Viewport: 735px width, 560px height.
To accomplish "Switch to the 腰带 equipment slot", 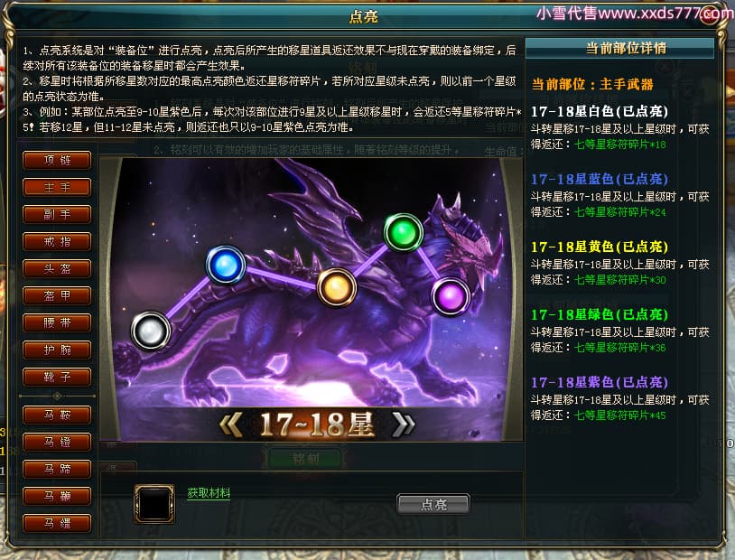I will (x=57, y=322).
